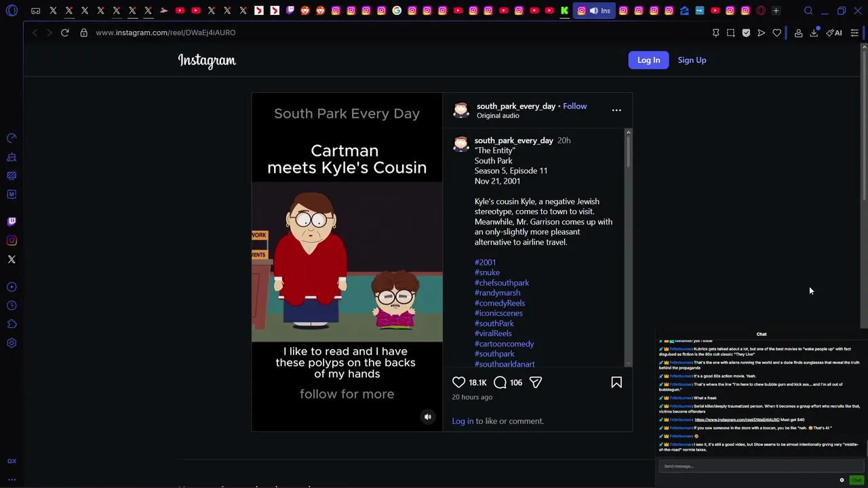Open the #iconicscenes hashtag
This screenshot has height=488, width=868.
click(498, 313)
